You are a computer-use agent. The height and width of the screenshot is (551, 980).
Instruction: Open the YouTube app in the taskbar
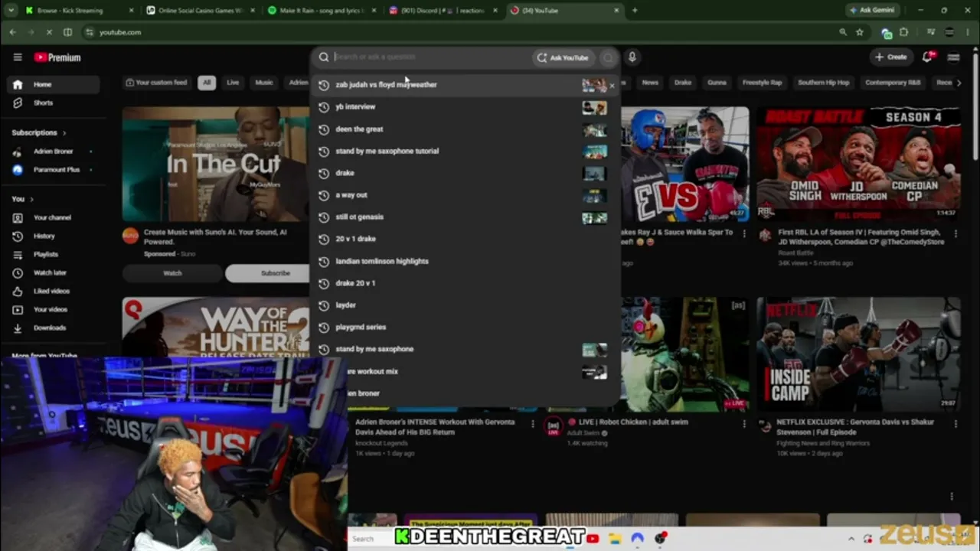point(593,539)
